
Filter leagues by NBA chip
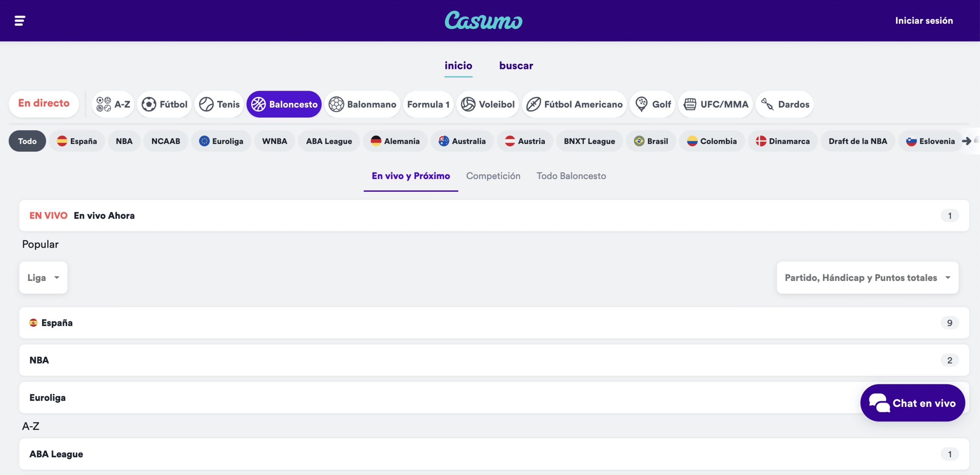[x=124, y=141]
